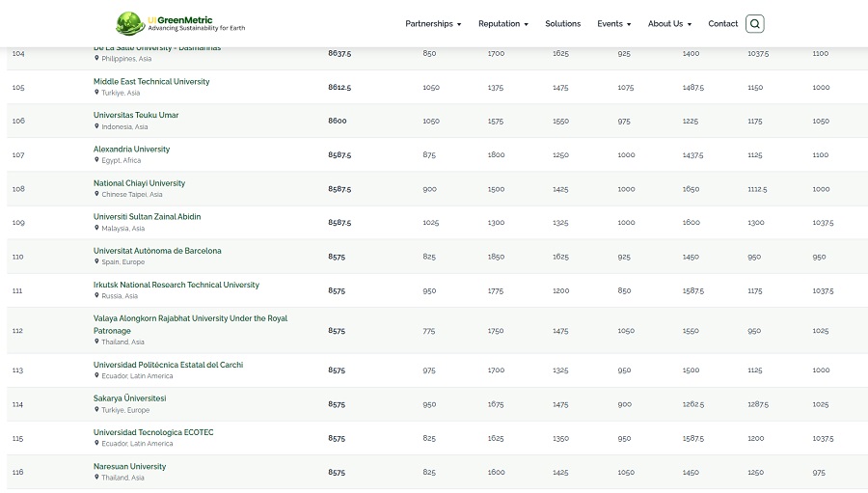Select total score 8587.5 for Alexandria University
868x493 pixels.
[x=339, y=155]
